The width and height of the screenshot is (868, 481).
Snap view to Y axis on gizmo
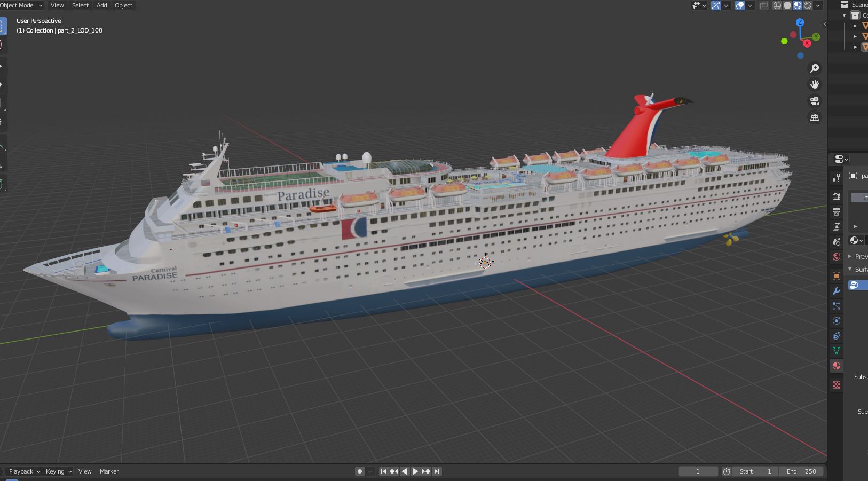tap(816, 37)
